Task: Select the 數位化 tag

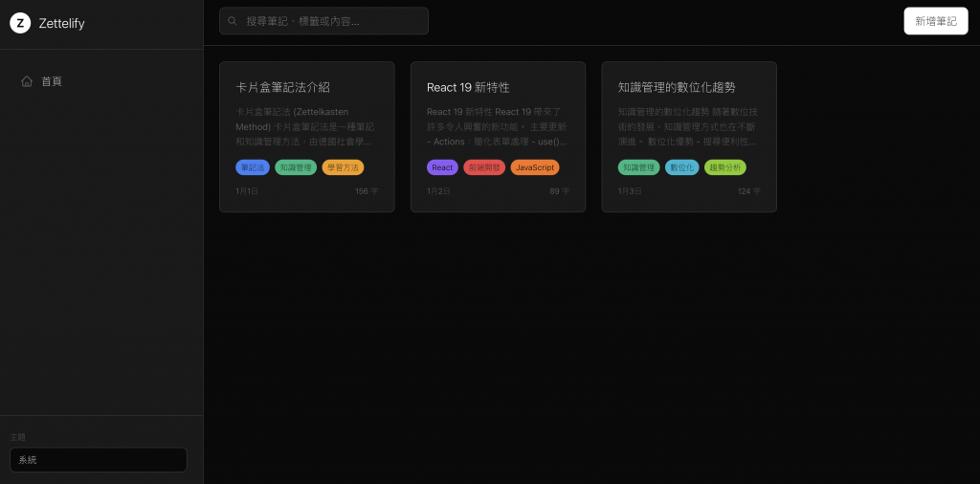Action: (x=681, y=167)
